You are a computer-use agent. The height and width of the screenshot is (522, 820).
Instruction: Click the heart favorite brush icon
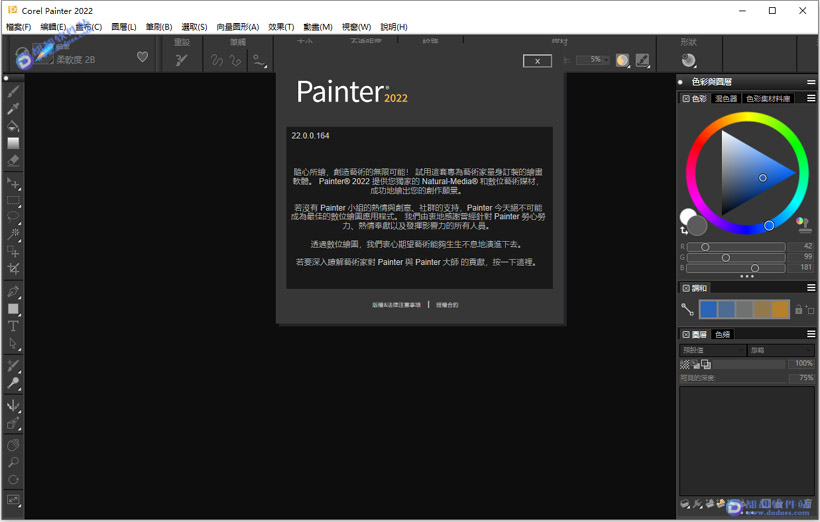pyautogui.click(x=142, y=56)
